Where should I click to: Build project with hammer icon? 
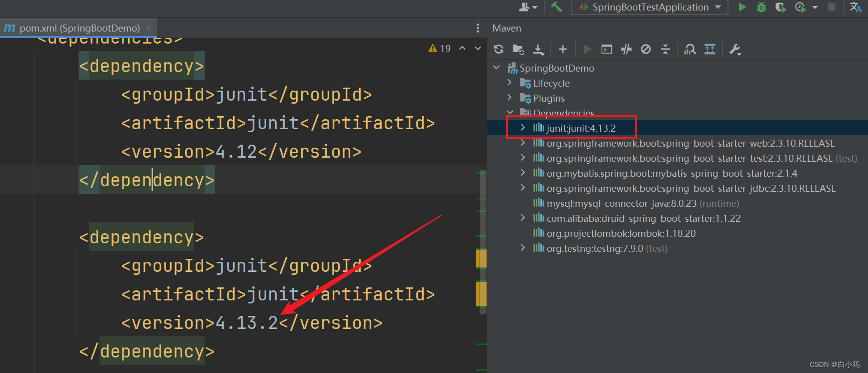[556, 7]
